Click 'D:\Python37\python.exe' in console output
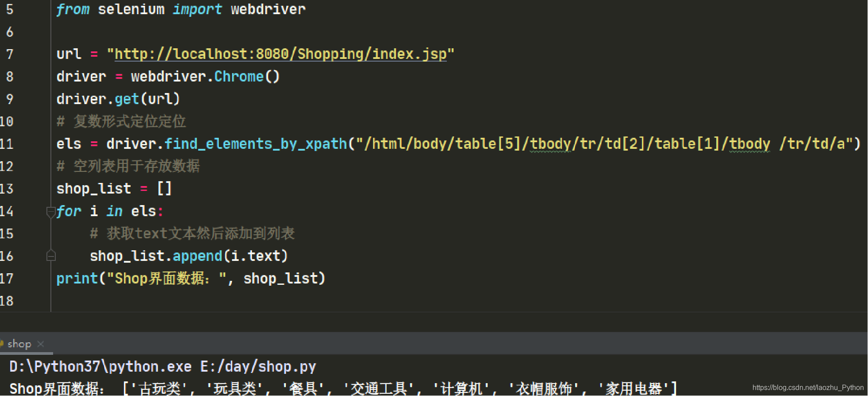 coord(100,367)
